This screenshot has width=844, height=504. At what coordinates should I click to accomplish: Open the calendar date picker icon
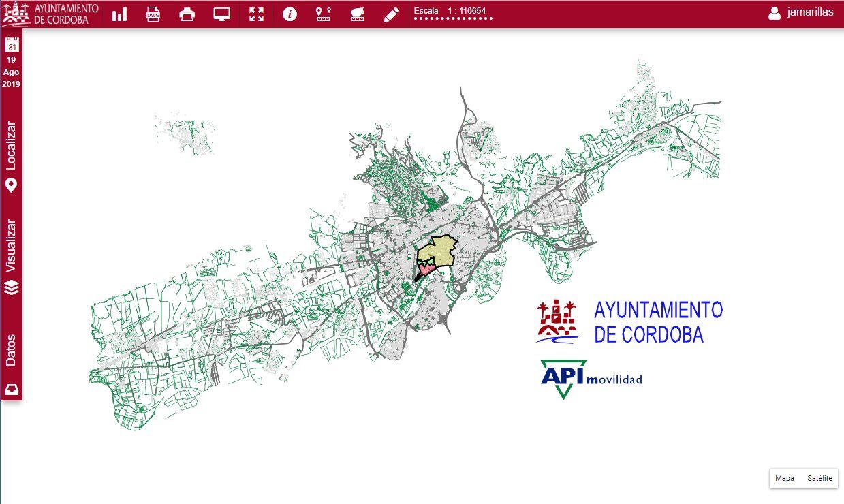(x=12, y=45)
